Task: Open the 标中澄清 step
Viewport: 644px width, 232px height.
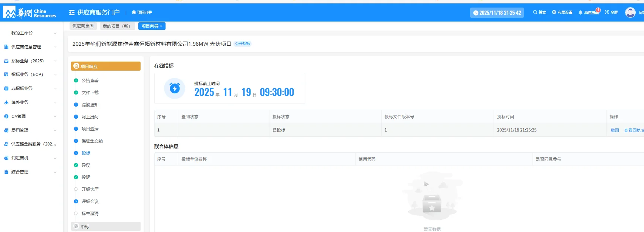Action: point(90,213)
